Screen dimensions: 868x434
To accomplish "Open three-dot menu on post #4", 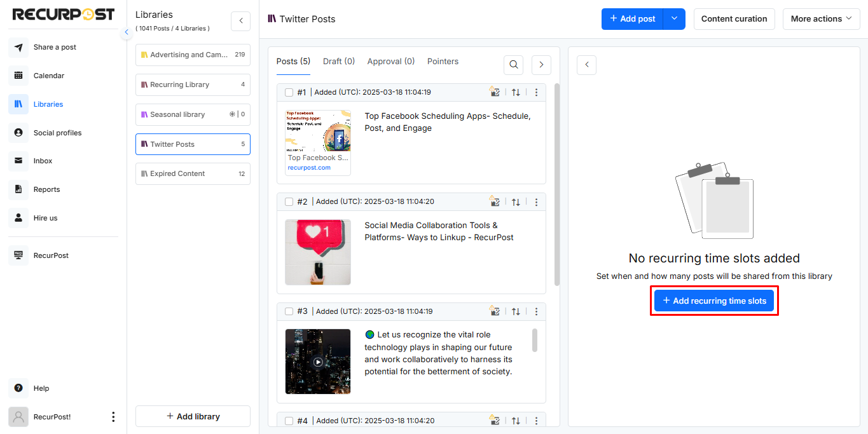I will (536, 421).
